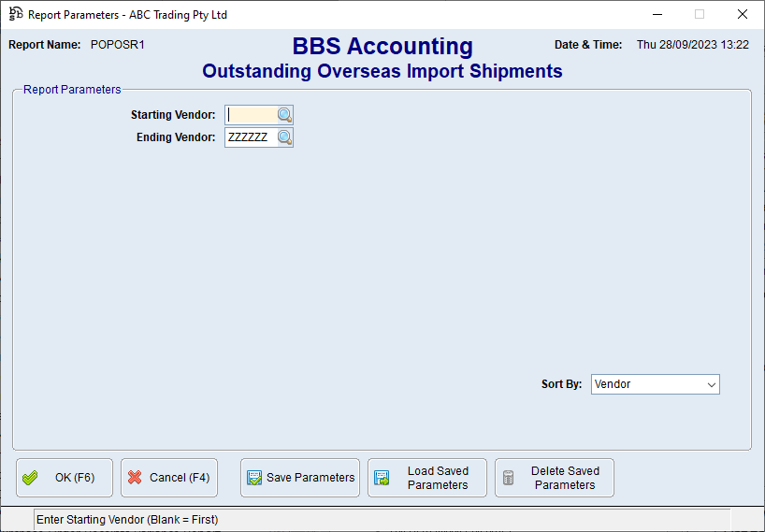
Task: Click the Outstanding Overseas Import Shipments heading
Action: 382,71
